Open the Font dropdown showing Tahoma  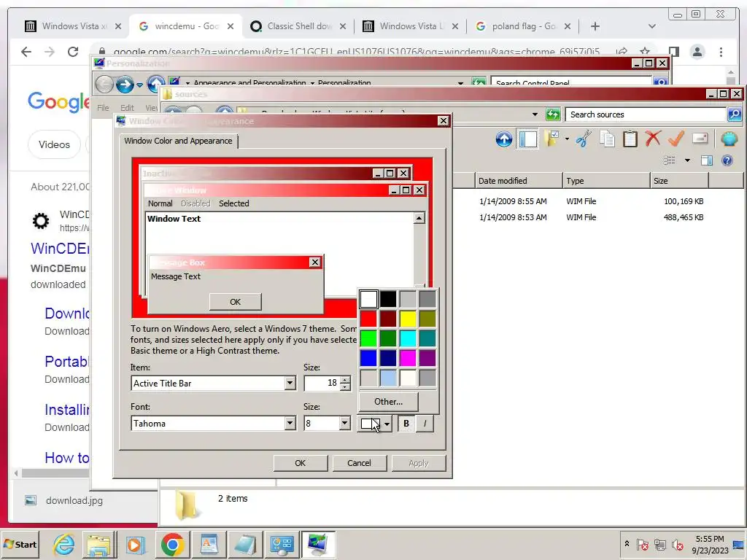coord(290,424)
